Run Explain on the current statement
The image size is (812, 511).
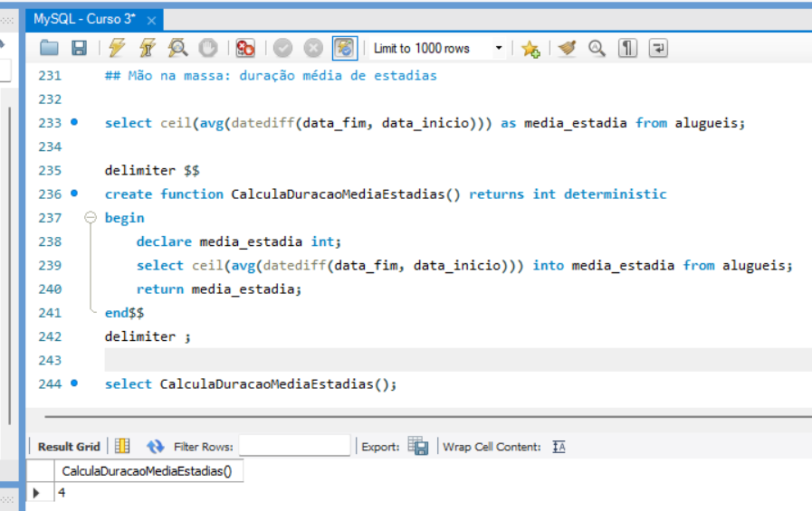point(177,48)
